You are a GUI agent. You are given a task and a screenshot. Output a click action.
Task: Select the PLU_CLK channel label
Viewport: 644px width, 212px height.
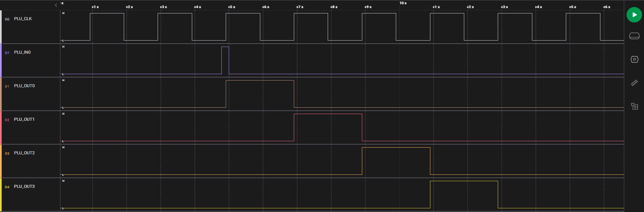tap(23, 19)
